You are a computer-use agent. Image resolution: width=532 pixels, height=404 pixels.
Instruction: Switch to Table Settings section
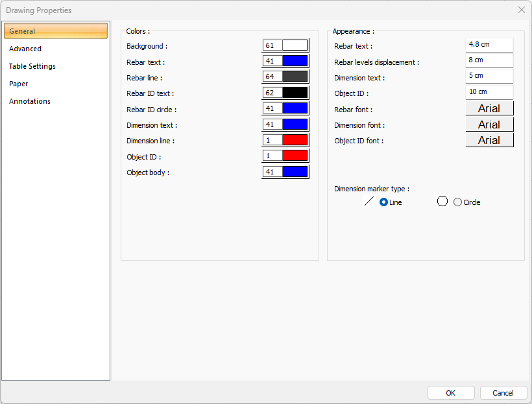click(x=32, y=66)
